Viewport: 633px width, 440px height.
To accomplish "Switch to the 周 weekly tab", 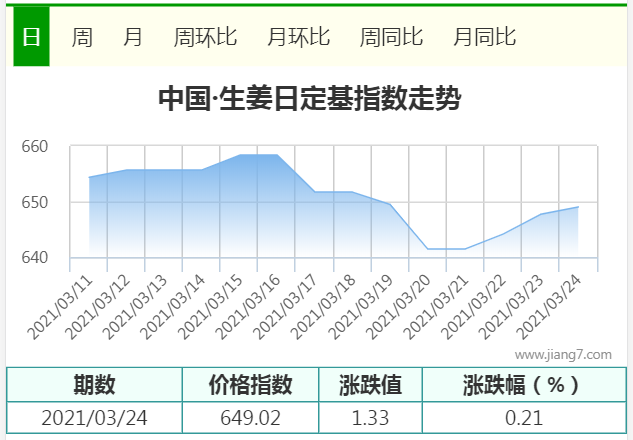I will click(x=82, y=37).
